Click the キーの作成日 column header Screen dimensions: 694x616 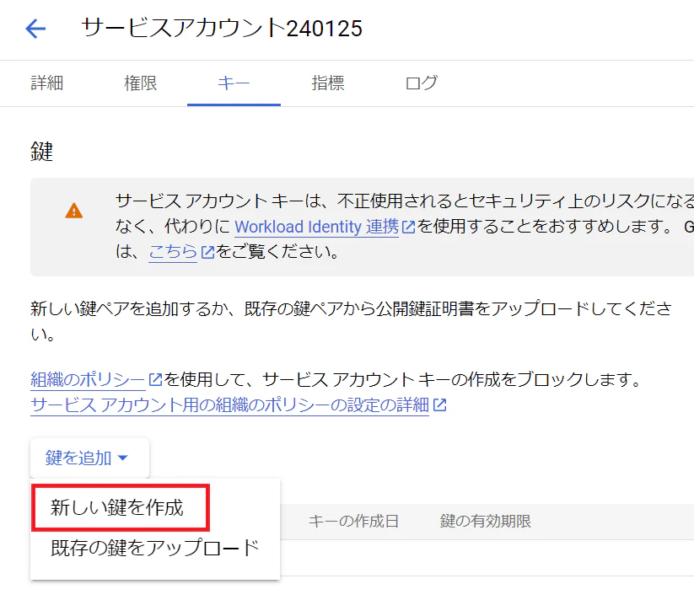[353, 522]
